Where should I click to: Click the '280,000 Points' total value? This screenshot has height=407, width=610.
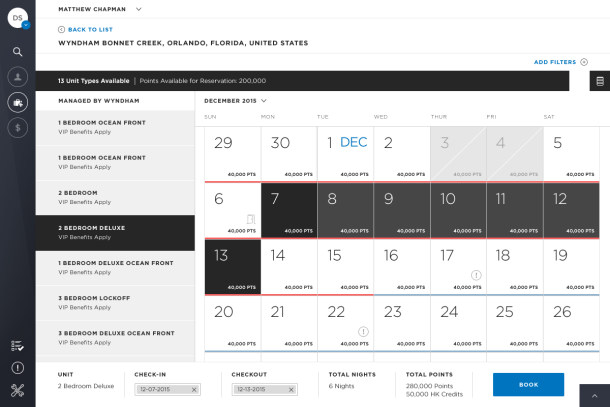(x=429, y=386)
